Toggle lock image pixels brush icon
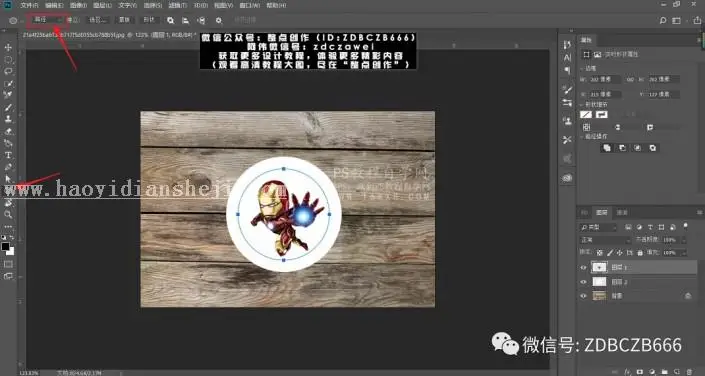705x376 pixels. (610, 253)
